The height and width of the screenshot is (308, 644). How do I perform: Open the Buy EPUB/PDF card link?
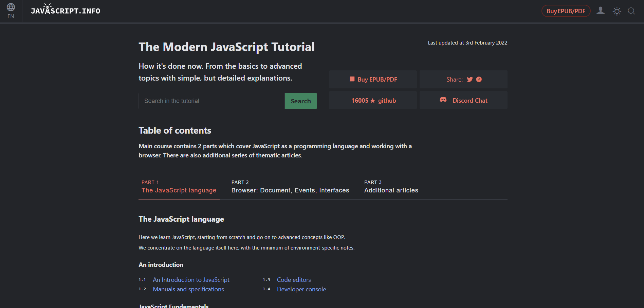pos(373,79)
